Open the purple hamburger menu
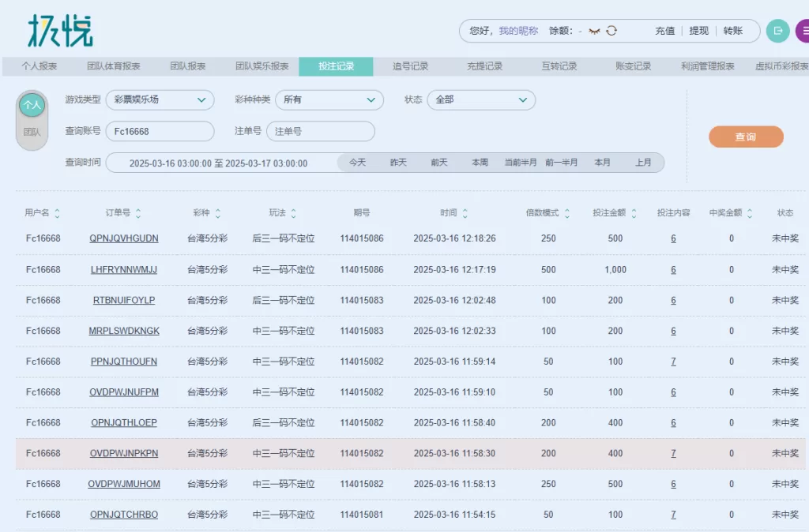 pos(803,31)
